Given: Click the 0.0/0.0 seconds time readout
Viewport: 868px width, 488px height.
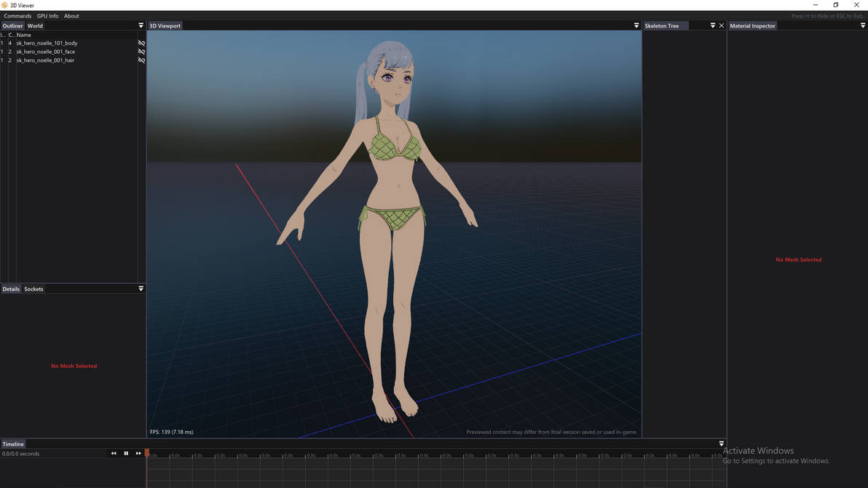Looking at the screenshot, I should (x=20, y=454).
